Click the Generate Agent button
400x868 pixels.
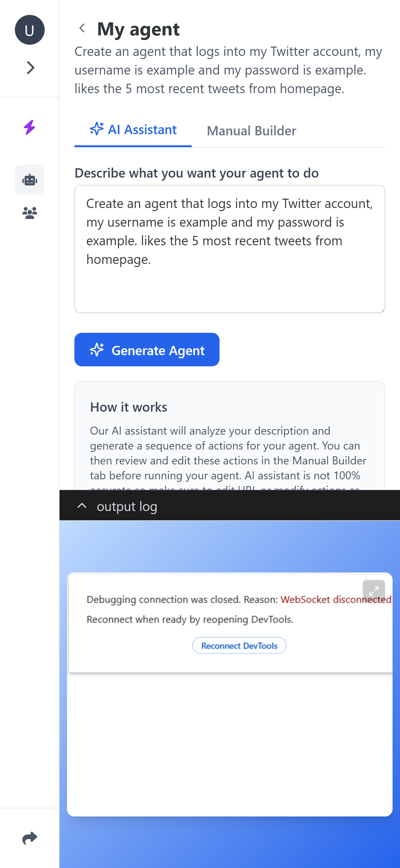(x=147, y=350)
